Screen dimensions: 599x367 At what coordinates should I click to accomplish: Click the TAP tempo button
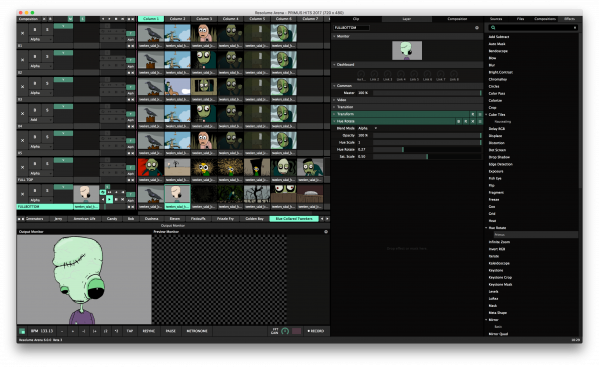(x=130, y=331)
